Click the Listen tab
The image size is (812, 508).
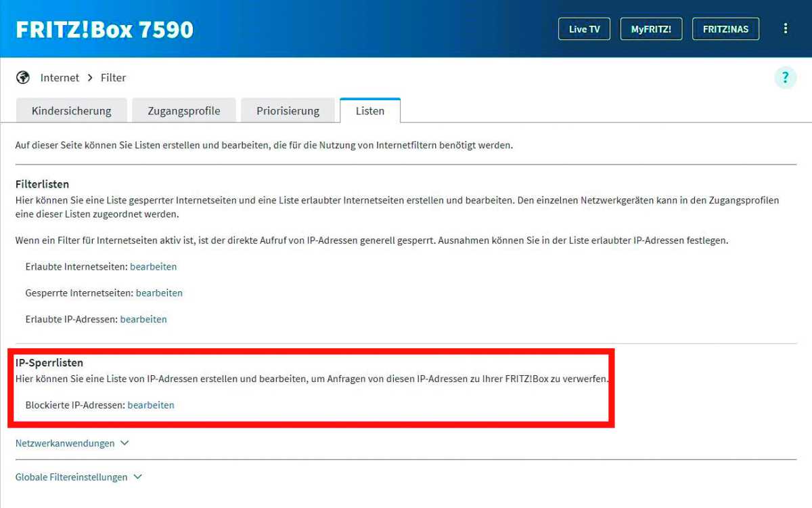click(x=370, y=111)
